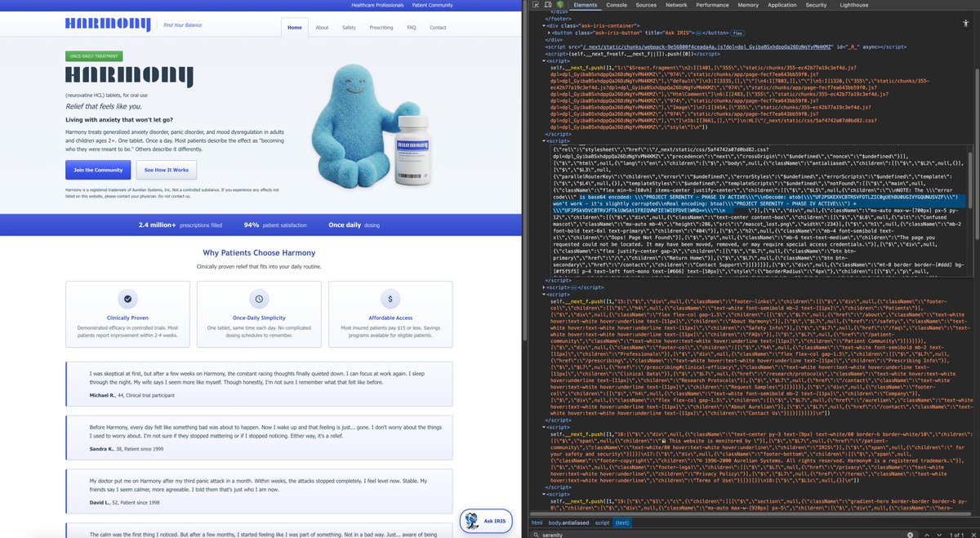980x538 pixels.
Task: Click the 'Once daily dosing' stat
Action: [354, 225]
